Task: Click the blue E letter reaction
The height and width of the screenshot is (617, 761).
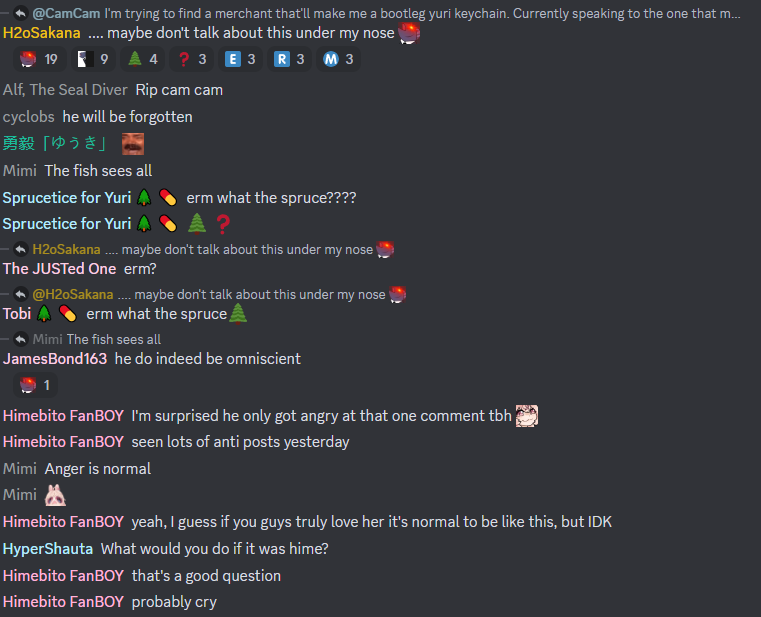Action: pyautogui.click(x=241, y=59)
